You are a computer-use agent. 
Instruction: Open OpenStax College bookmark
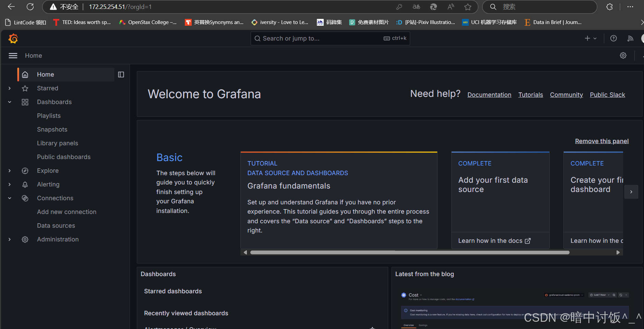(x=148, y=22)
